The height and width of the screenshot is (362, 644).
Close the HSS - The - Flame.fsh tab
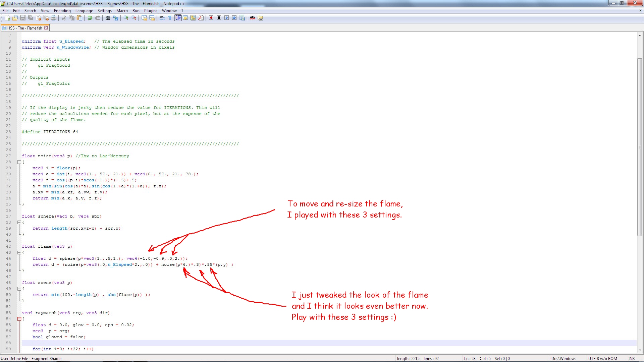[x=46, y=28]
